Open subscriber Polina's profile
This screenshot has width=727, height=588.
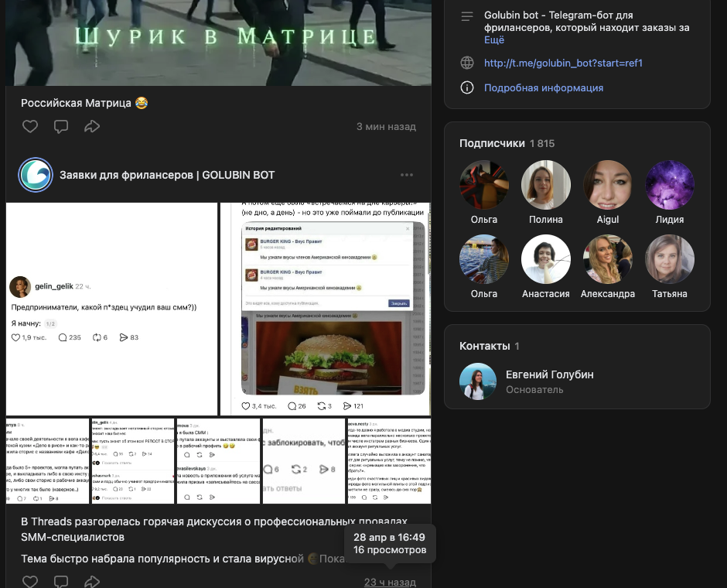(546, 185)
